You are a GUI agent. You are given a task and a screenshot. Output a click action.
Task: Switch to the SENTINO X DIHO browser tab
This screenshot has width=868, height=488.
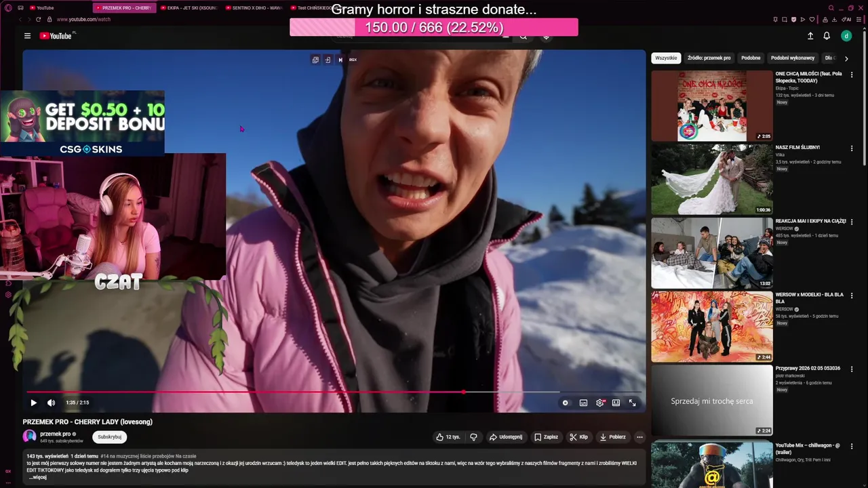(x=254, y=8)
